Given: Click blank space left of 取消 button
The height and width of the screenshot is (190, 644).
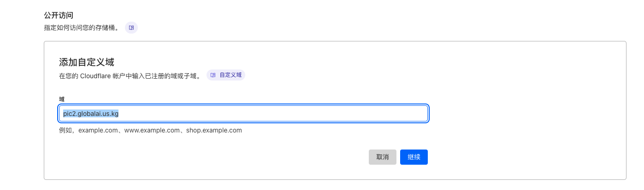Looking at the screenshot, I should click(x=277, y=157).
